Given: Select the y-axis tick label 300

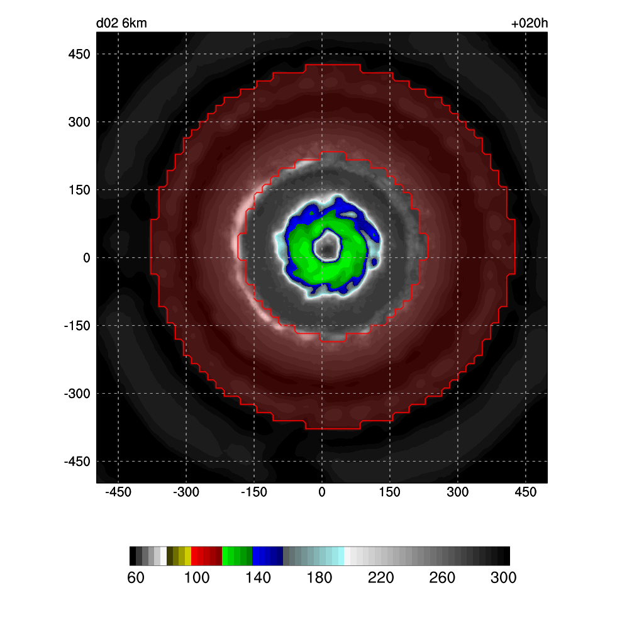Looking at the screenshot, I should [x=79, y=122].
